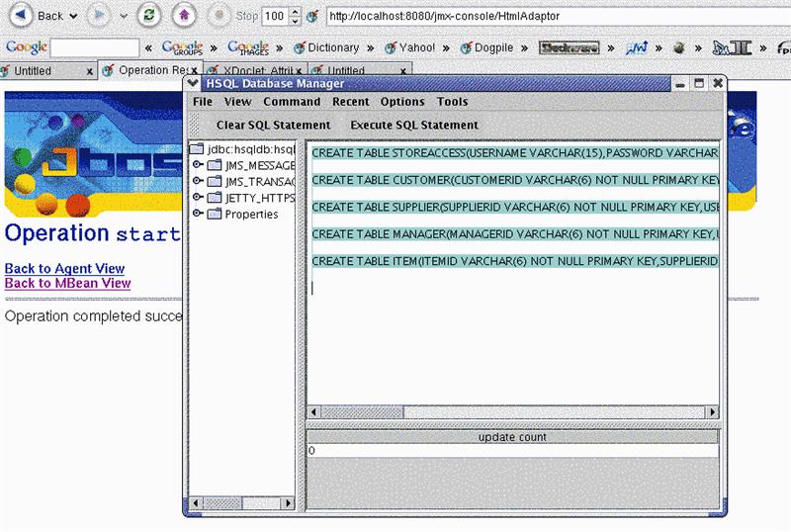Open the Back button history dropdown arrow
Viewport: 791px width, 532px height.
(x=74, y=17)
